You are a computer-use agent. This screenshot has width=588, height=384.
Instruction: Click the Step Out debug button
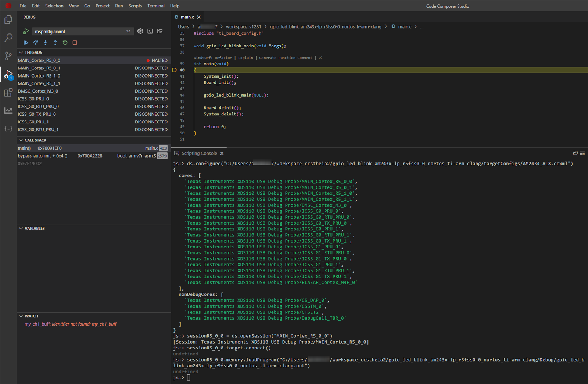[x=55, y=43]
